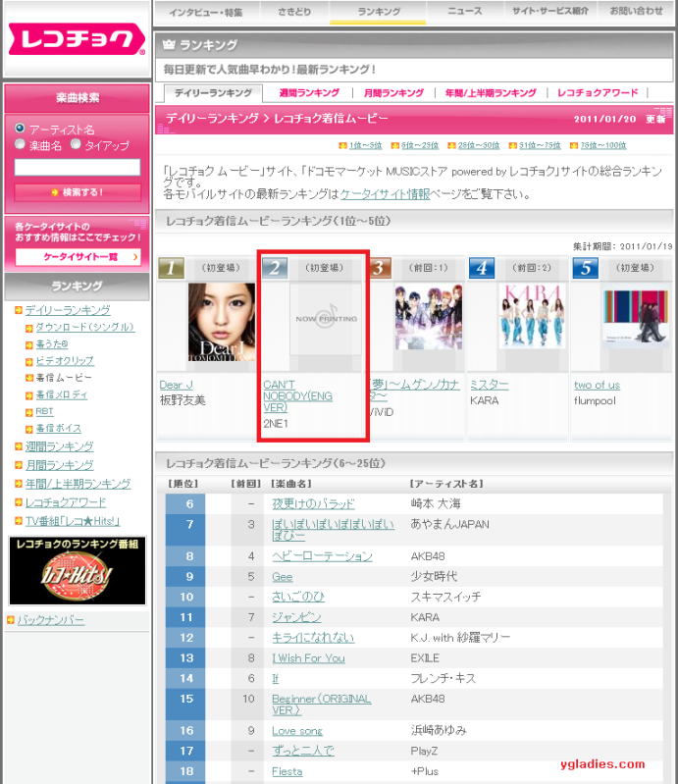Open sidebar TV番組「レコ★Hits!」 link
Viewport: 678px width, 784px height.
73,521
